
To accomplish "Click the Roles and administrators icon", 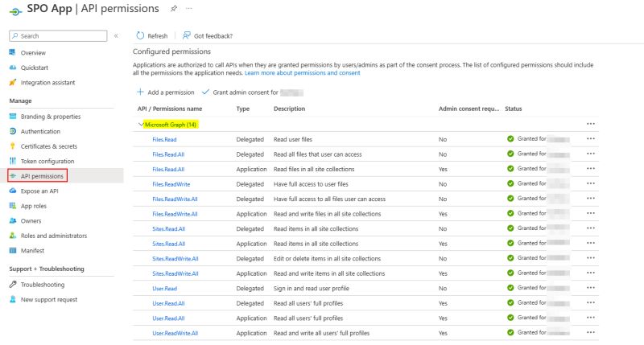I will 13,236.
